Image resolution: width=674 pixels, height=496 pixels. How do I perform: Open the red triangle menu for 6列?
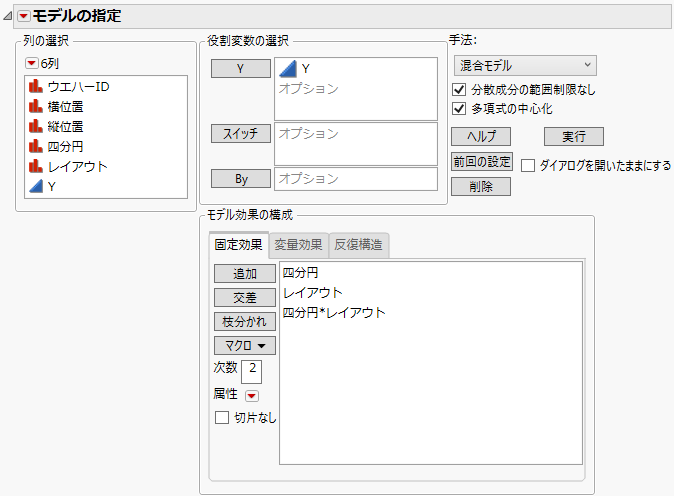click(31, 63)
